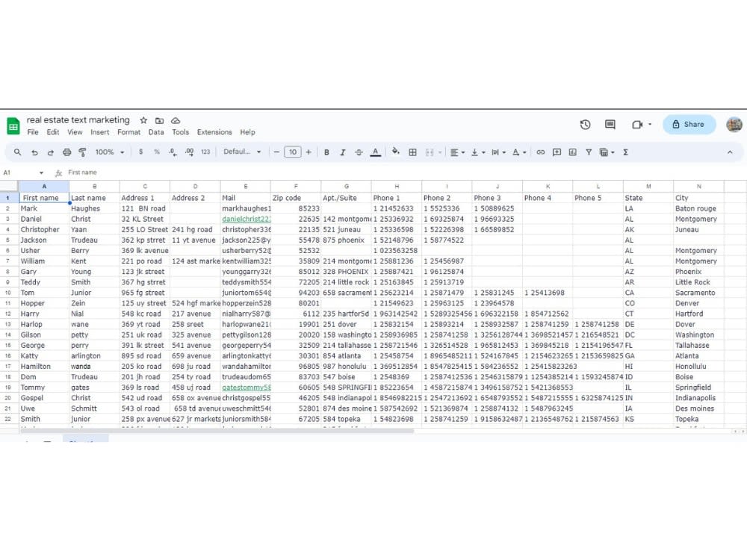Format as currency with dollar icon

140,152
